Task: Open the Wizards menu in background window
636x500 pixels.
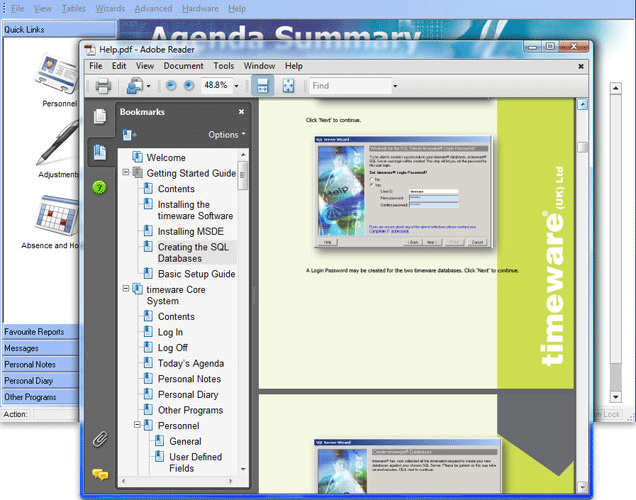Action: [x=110, y=9]
